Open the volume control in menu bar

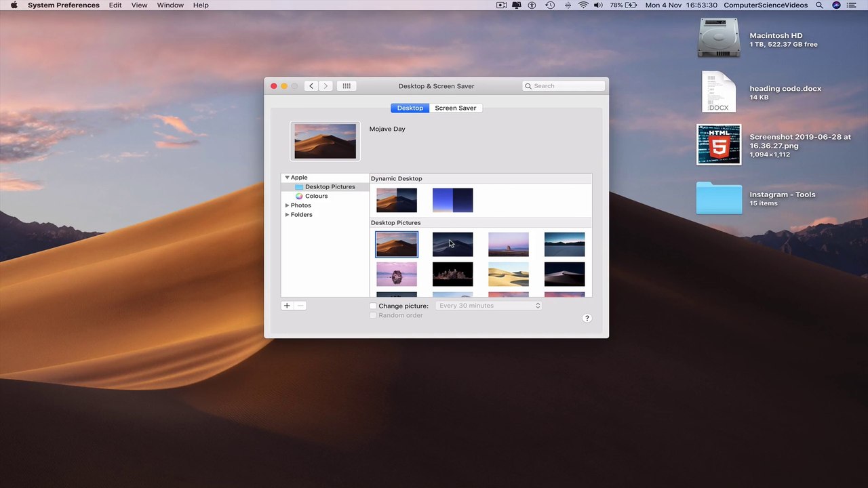pyautogui.click(x=598, y=5)
